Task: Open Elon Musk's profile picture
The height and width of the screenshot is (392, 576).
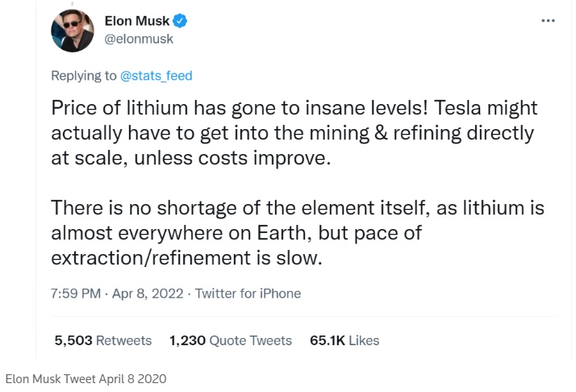Action: click(73, 32)
